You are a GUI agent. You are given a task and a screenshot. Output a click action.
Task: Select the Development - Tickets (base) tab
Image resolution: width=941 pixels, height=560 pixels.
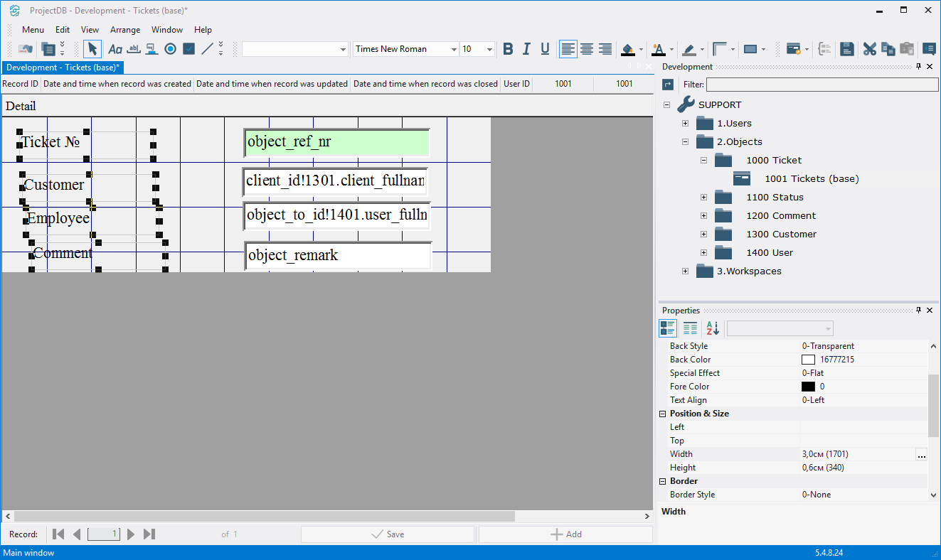[63, 68]
